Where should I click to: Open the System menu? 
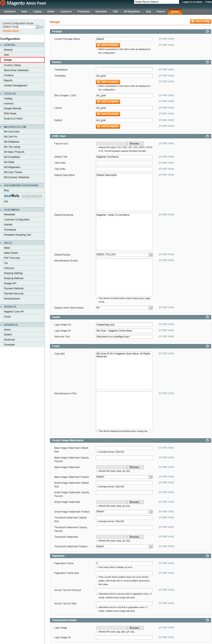coord(175,12)
